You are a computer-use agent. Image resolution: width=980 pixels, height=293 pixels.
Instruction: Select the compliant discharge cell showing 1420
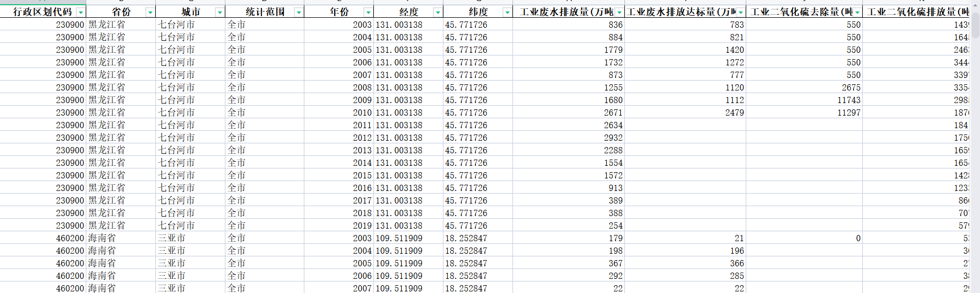(x=685, y=50)
